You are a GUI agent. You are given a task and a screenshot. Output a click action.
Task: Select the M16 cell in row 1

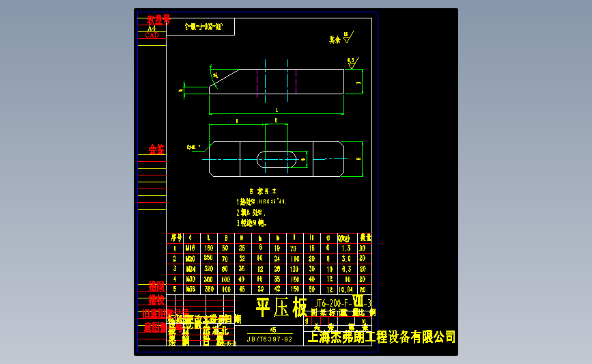pos(191,248)
